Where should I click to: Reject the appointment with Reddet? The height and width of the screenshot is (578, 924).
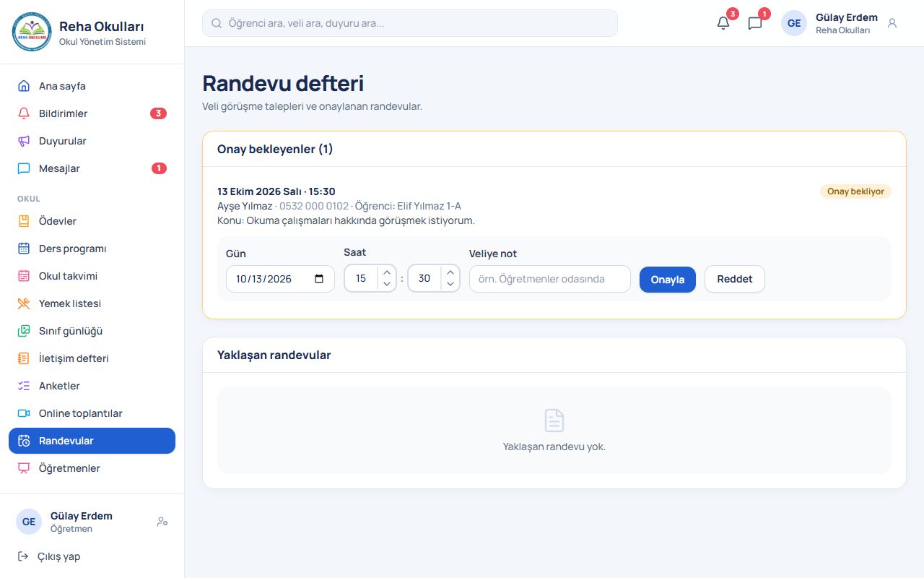point(735,279)
